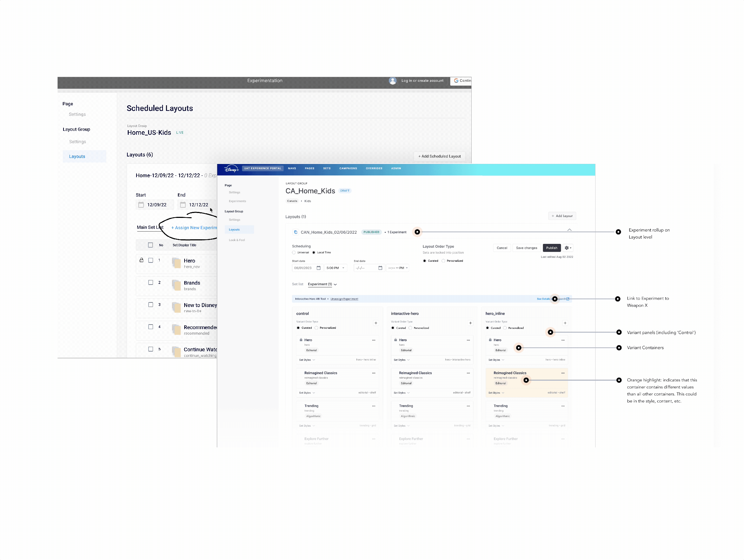The height and width of the screenshot is (560, 744).
Task: Collapse the CAN_Home_Kids layout with the chevron
Action: pos(569,230)
